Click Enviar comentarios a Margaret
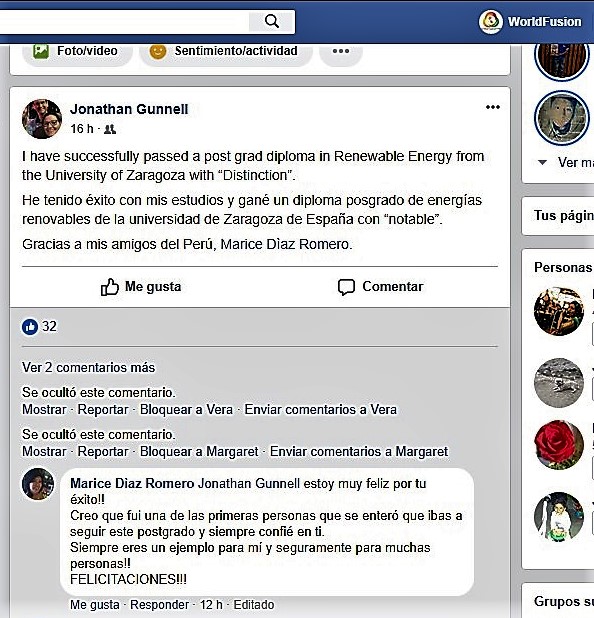 click(359, 452)
